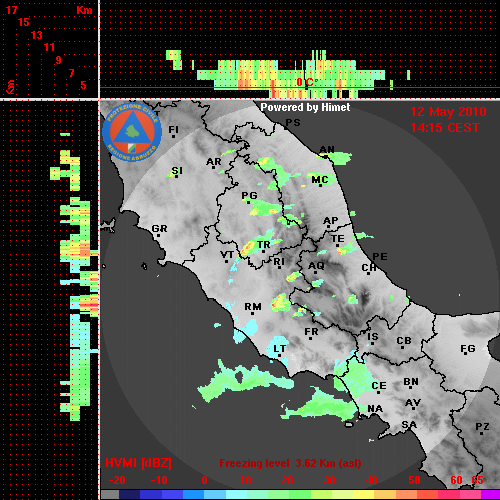Screen dimensions: 500x500
Task: Click the Powered by Himet text
Action: click(x=305, y=107)
